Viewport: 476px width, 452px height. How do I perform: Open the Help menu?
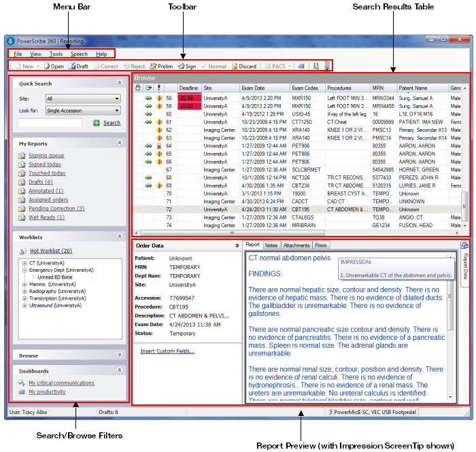[101, 54]
